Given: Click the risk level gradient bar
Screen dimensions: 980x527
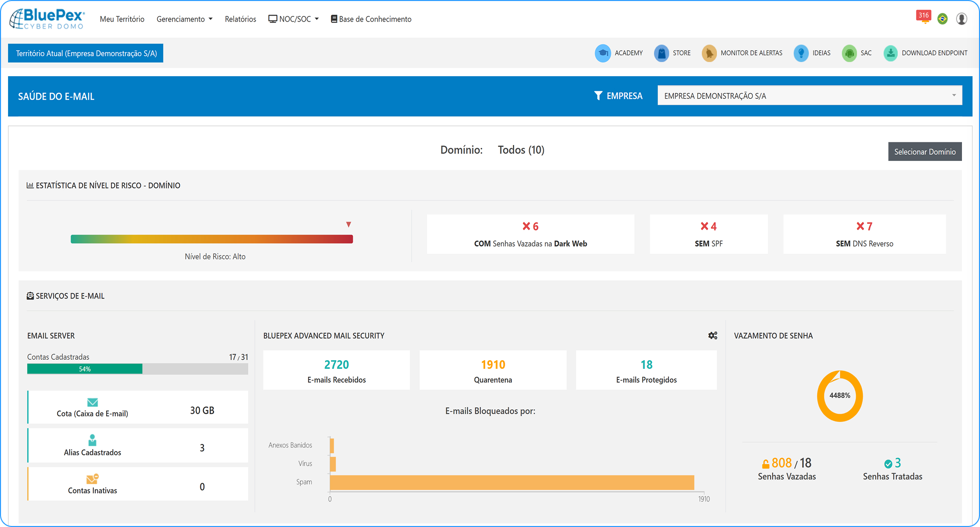Looking at the screenshot, I should (x=212, y=239).
